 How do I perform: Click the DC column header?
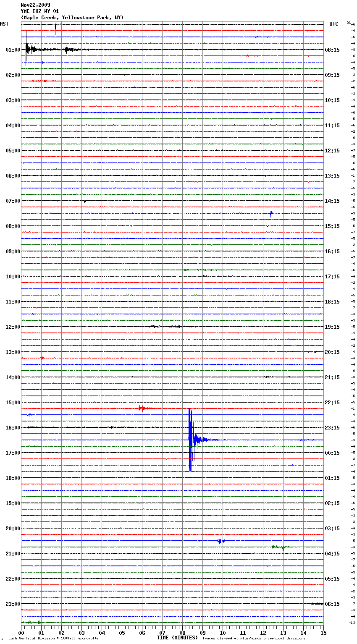pos(349,23)
